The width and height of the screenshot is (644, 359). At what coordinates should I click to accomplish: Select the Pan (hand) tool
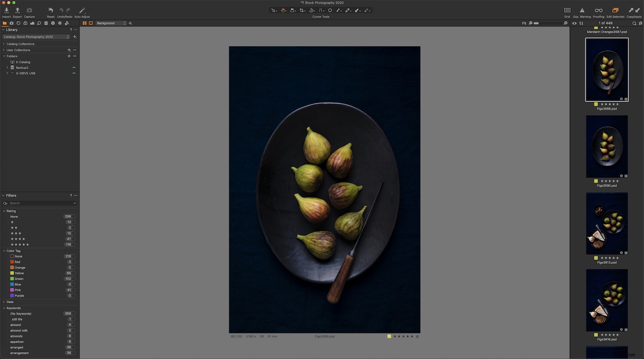coord(283,10)
